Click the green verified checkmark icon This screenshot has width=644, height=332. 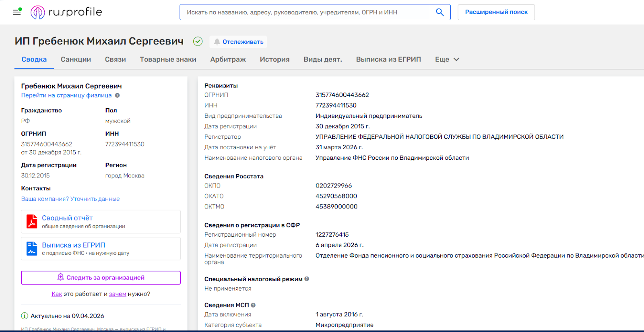click(198, 41)
